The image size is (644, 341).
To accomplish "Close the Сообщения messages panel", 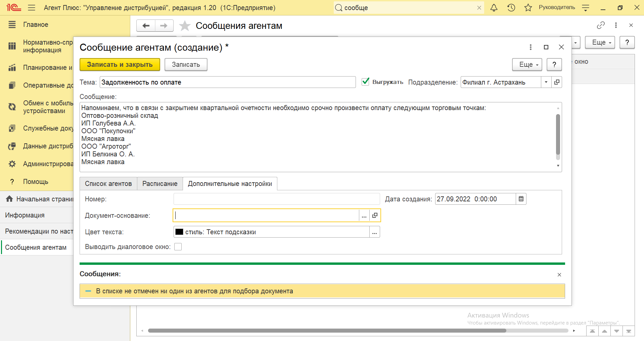I will [x=559, y=275].
